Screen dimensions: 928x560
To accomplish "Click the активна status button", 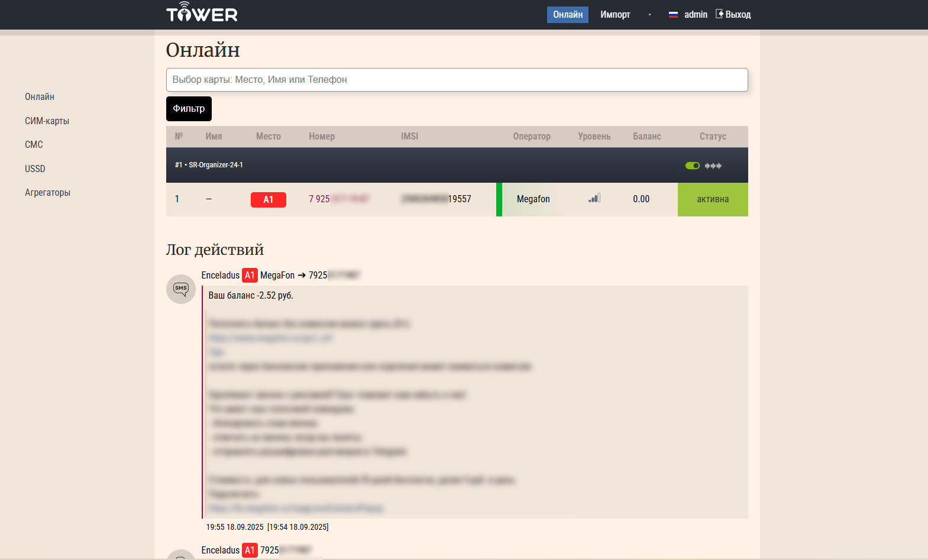I will point(712,199).
